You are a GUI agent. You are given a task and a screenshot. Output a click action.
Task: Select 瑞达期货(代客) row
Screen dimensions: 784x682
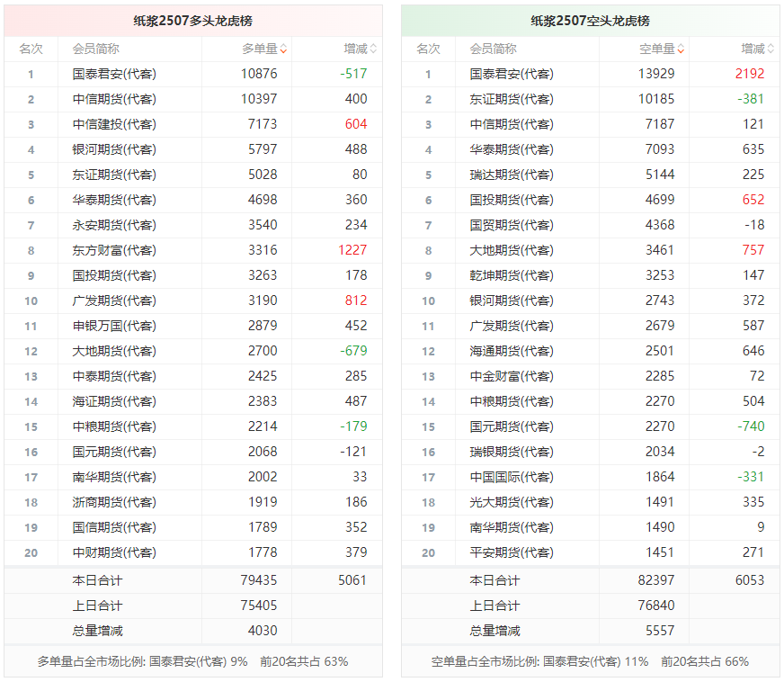click(x=590, y=175)
